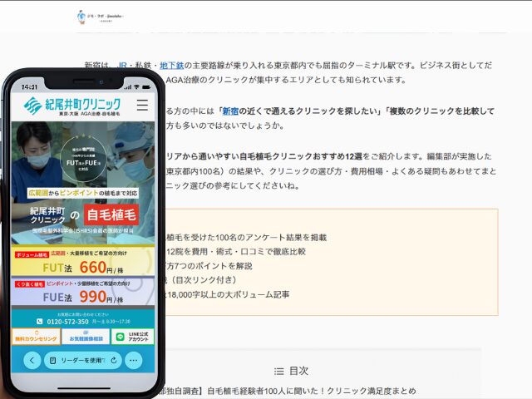Tap the 無料カウンセリング button
The width and height of the screenshot is (532, 399).
[x=36, y=337]
